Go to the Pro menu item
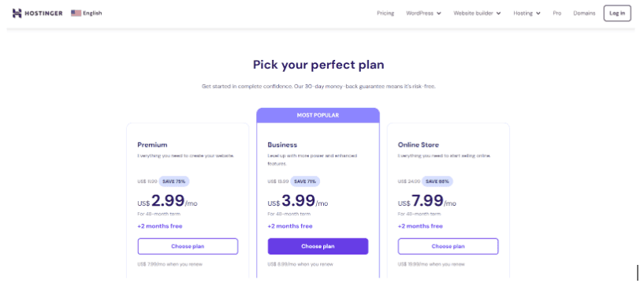This screenshot has height=298, width=644. [x=557, y=13]
